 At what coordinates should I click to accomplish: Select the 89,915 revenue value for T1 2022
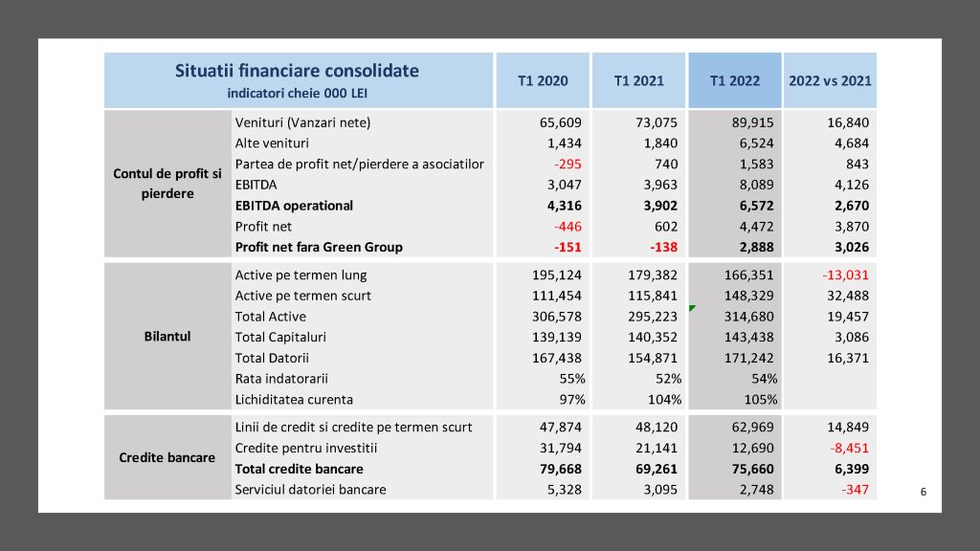click(x=754, y=122)
